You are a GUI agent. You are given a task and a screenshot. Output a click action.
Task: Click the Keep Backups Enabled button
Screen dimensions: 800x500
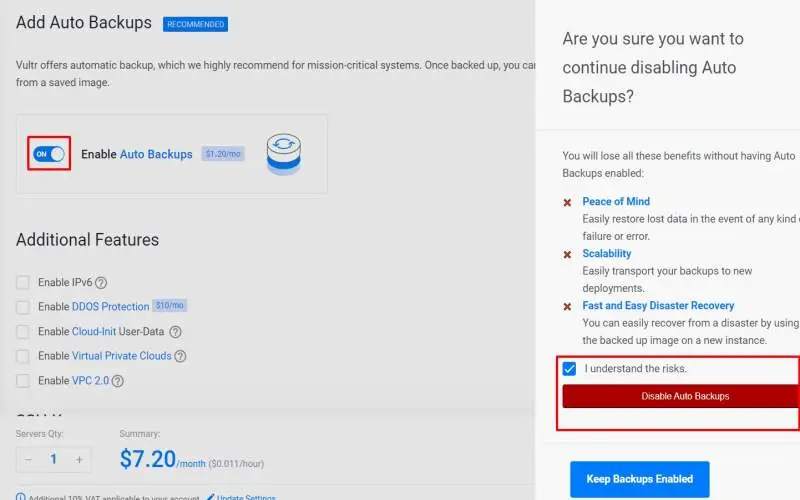pyautogui.click(x=639, y=479)
